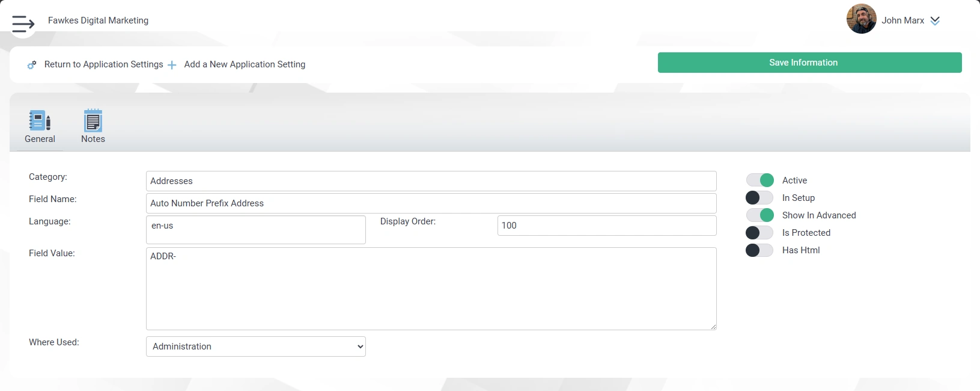Click the Notes notepad icon
Screen dimensions: 980x391
point(93,120)
